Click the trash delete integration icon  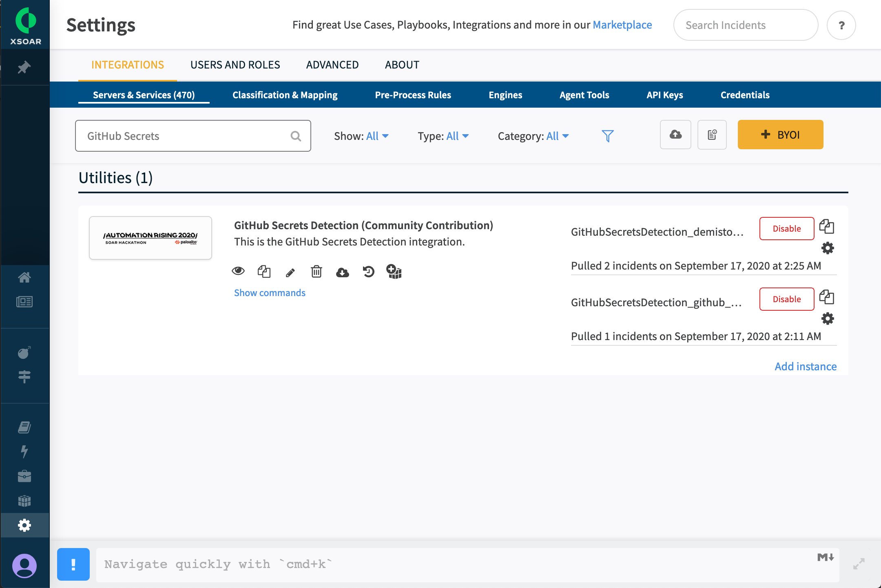[317, 272]
